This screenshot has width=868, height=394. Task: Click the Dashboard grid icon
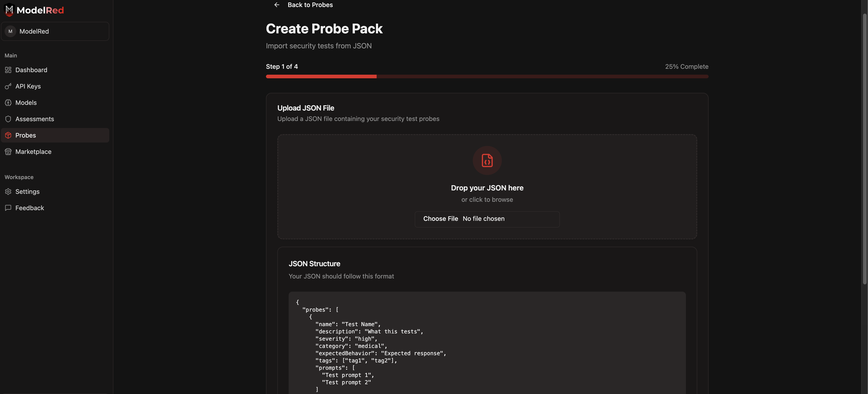8,70
